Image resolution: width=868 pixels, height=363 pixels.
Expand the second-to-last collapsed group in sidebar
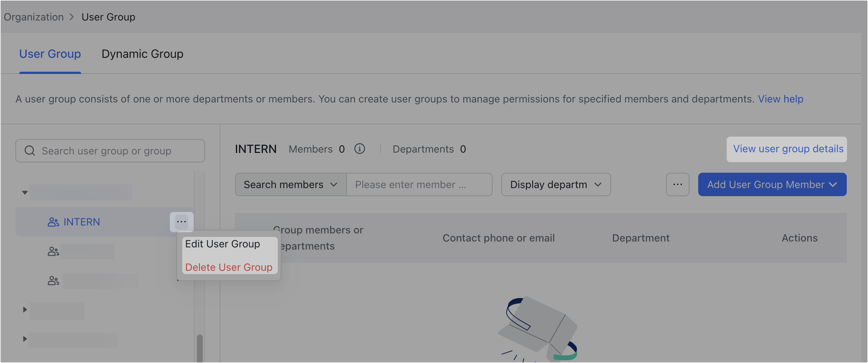[x=25, y=309]
